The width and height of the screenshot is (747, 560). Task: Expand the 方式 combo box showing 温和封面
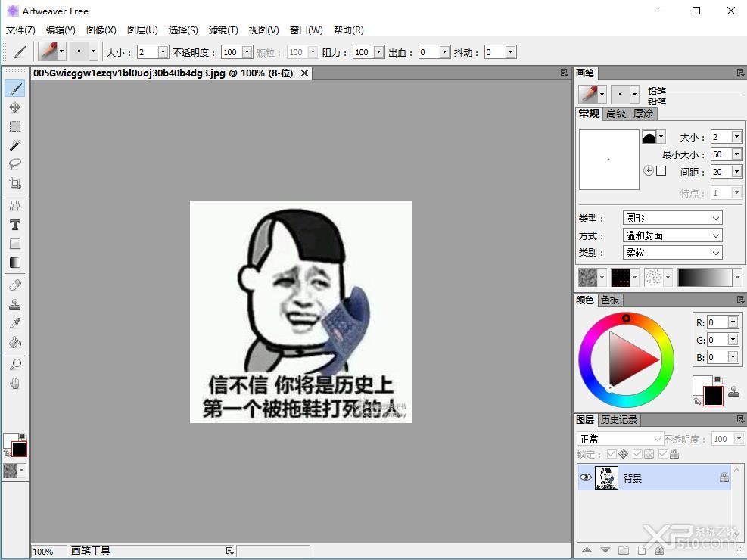tap(672, 235)
